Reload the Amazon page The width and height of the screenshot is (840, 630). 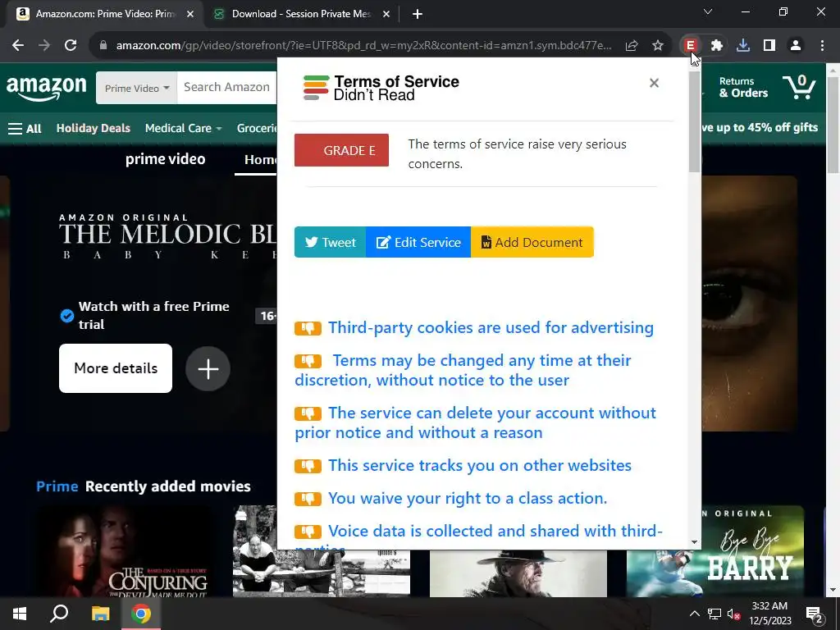click(x=71, y=46)
